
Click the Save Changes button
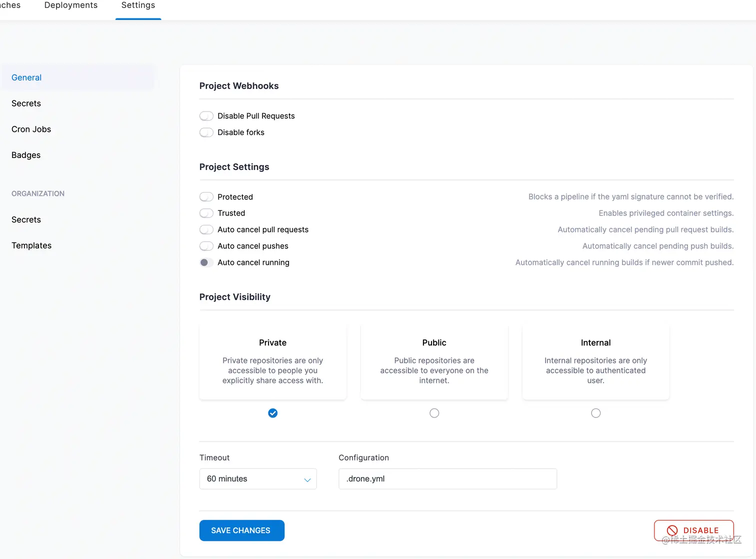click(x=241, y=530)
